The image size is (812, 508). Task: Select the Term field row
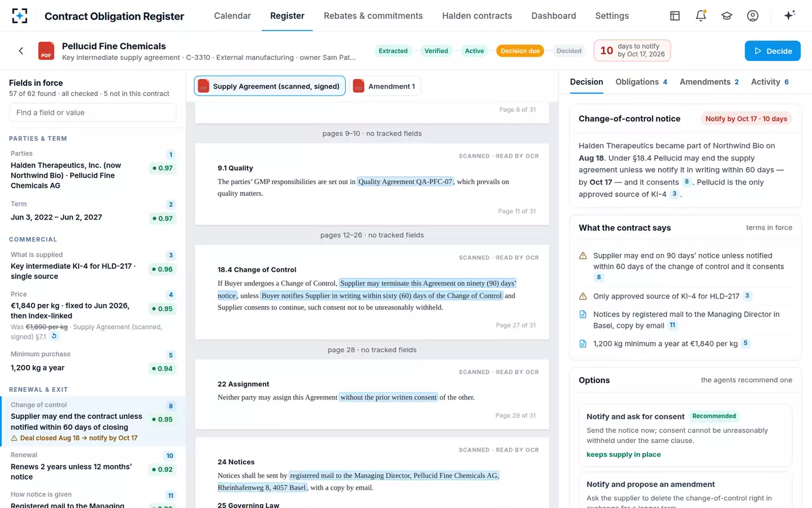coord(93,211)
